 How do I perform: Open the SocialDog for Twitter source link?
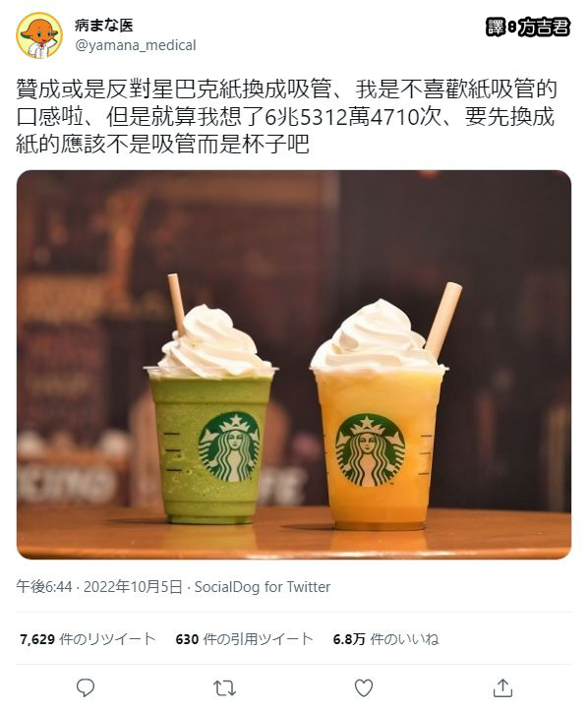coord(263,587)
